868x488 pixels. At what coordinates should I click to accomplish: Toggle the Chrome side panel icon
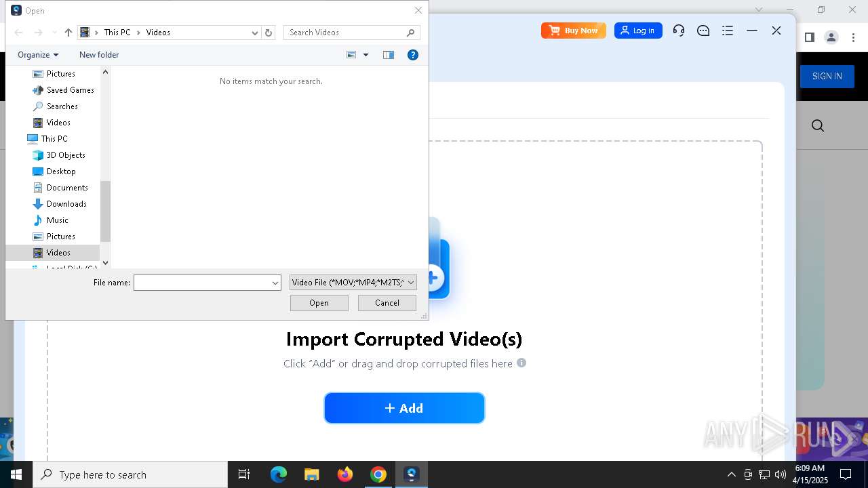pos(809,37)
